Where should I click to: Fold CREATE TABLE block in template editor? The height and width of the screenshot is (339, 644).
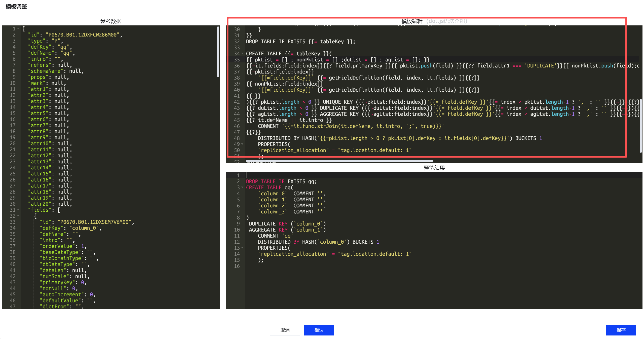pyautogui.click(x=242, y=54)
